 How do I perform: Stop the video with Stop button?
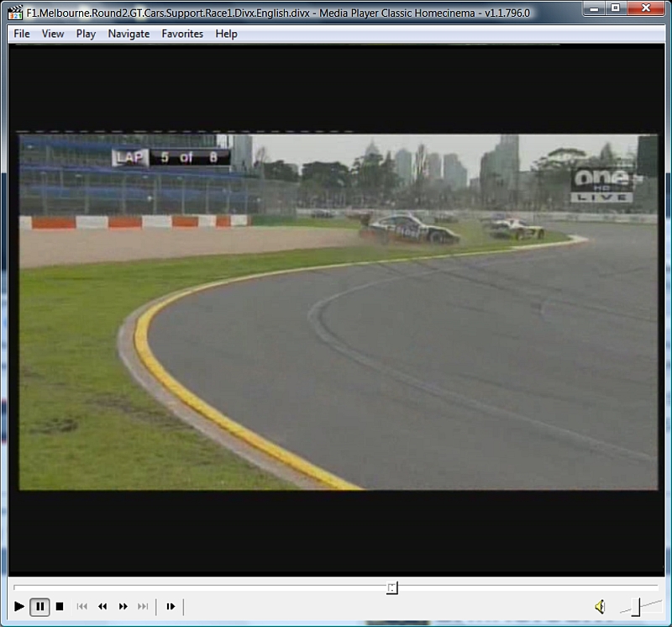tap(60, 606)
